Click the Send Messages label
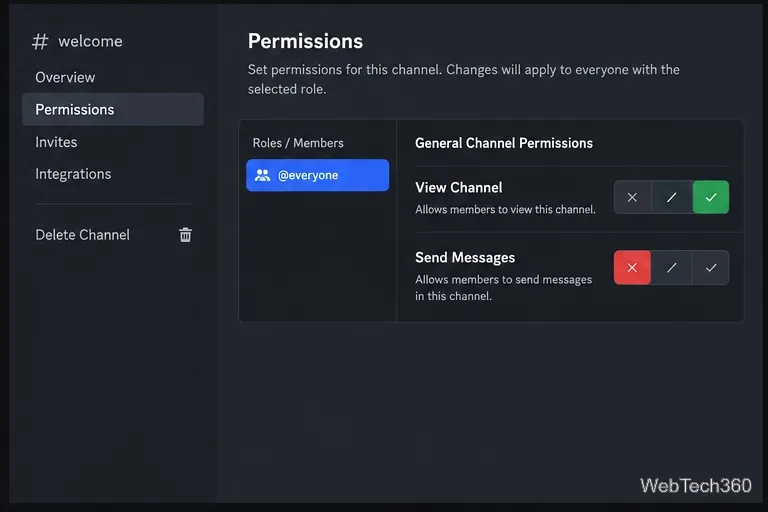 tap(465, 258)
